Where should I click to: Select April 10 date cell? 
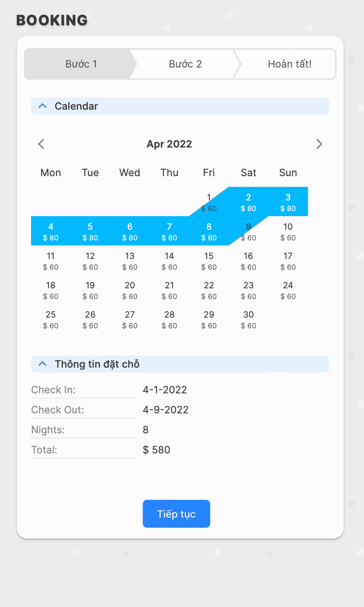click(x=288, y=231)
